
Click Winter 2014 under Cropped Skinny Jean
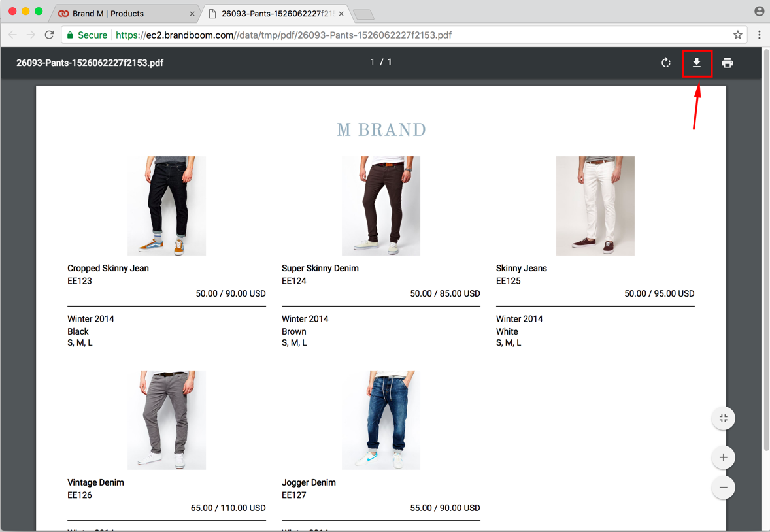tap(91, 319)
